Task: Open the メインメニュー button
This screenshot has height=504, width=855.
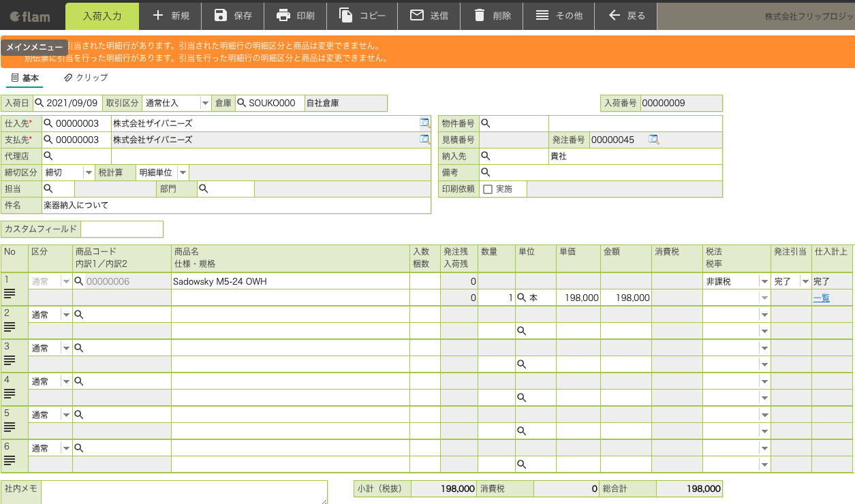Action: coord(35,47)
